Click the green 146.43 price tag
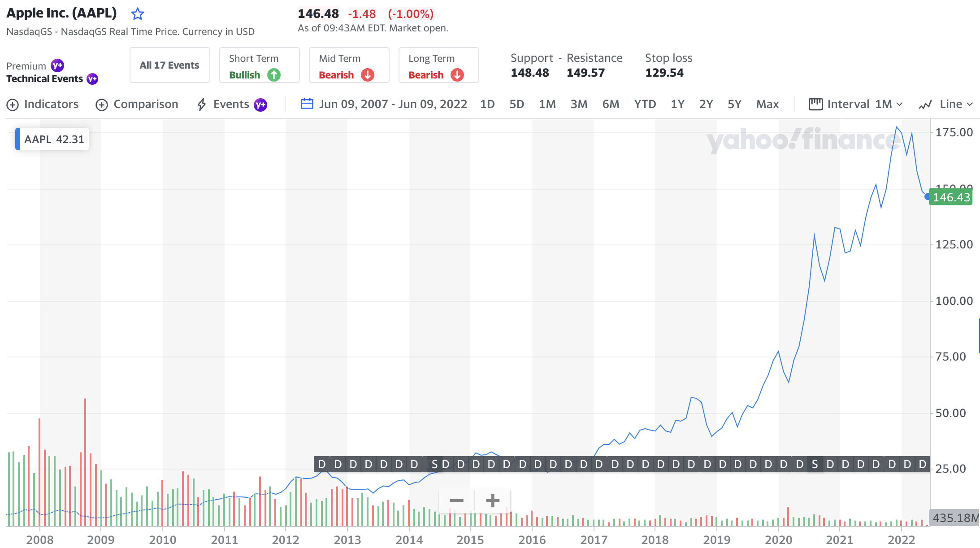Viewport: 980px width, 548px height. (x=951, y=197)
